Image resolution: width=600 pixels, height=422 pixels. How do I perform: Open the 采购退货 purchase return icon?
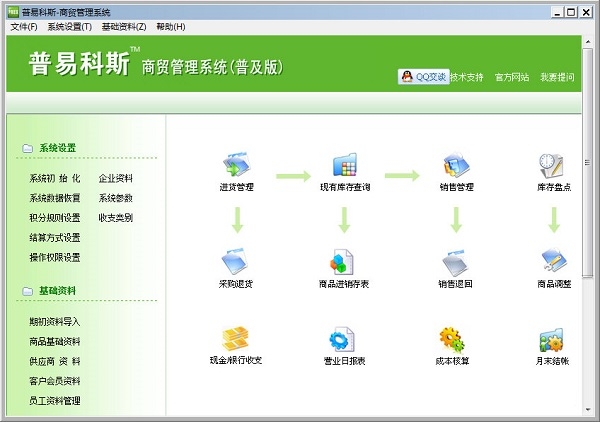235,262
